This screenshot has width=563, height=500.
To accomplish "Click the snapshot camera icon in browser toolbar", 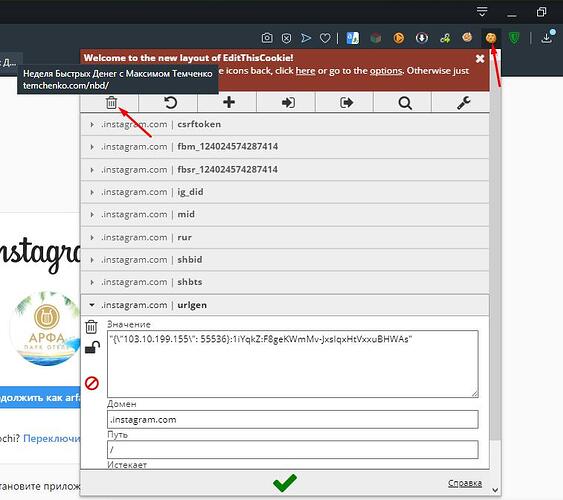I will (267, 38).
